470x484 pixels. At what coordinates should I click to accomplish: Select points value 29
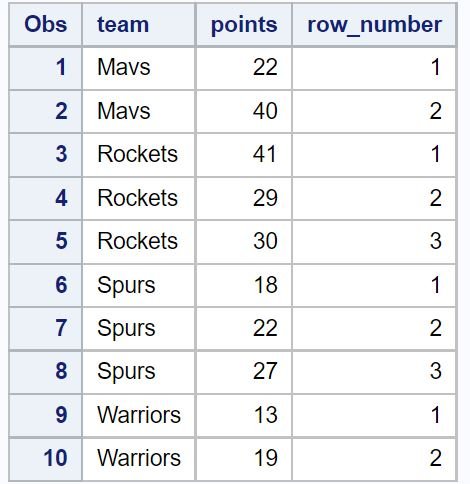[244, 198]
